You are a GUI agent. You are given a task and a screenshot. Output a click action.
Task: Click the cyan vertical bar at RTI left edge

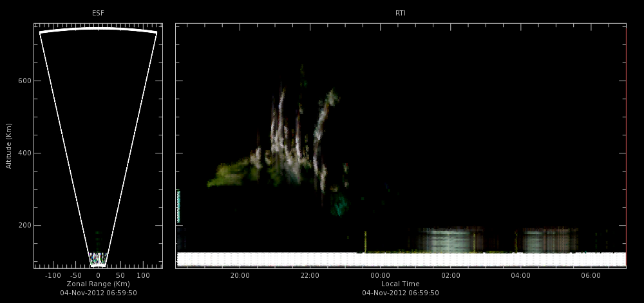(178, 206)
